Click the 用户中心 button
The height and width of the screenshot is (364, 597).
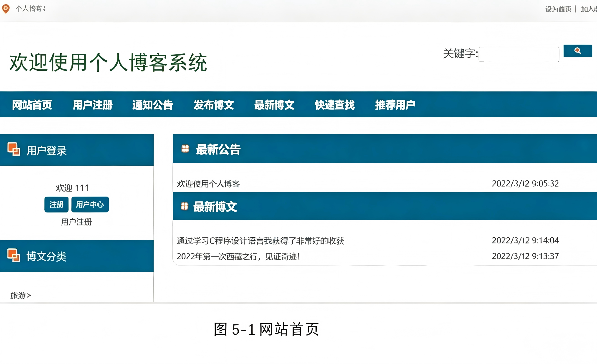tap(90, 205)
